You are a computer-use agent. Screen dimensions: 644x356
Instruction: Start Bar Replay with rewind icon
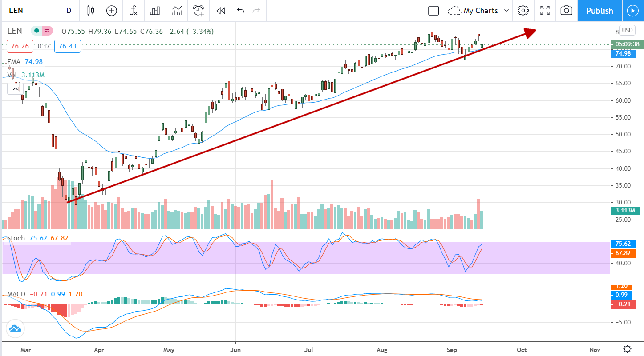point(220,11)
